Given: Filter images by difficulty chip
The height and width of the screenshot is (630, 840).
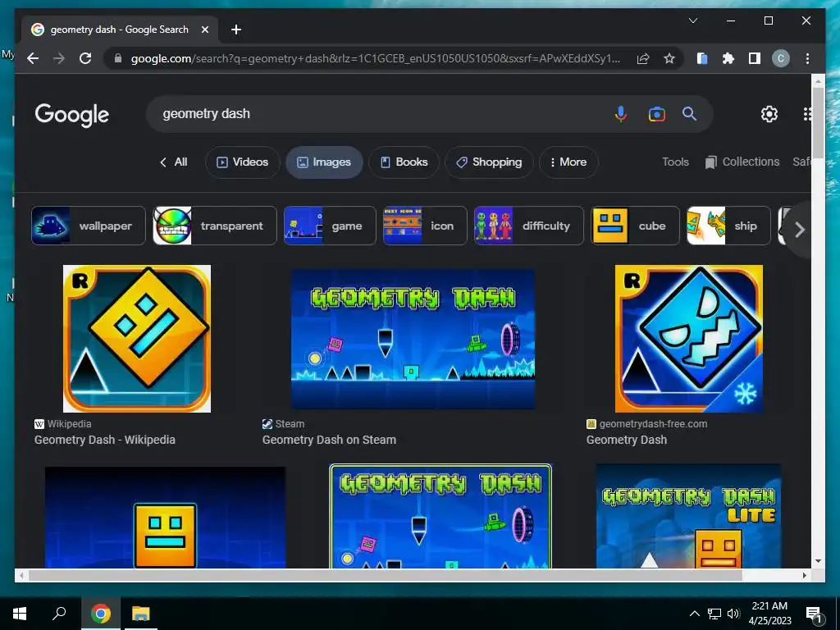Looking at the screenshot, I should pos(529,226).
